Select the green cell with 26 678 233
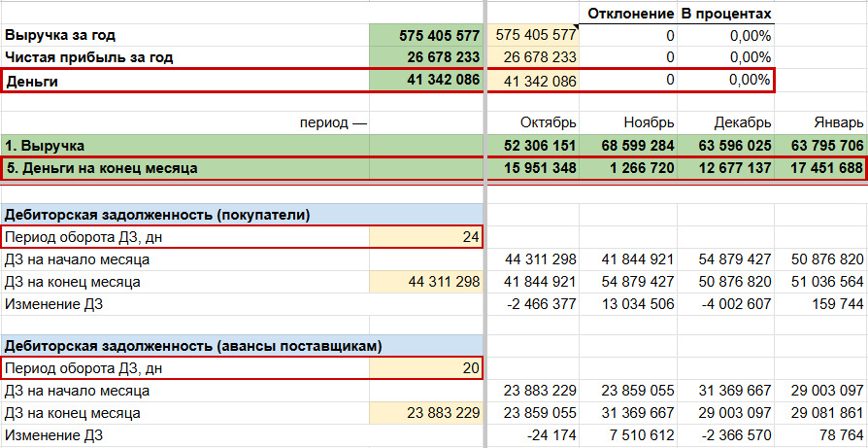This screenshot has height=448, width=868. pyautogui.click(x=425, y=58)
